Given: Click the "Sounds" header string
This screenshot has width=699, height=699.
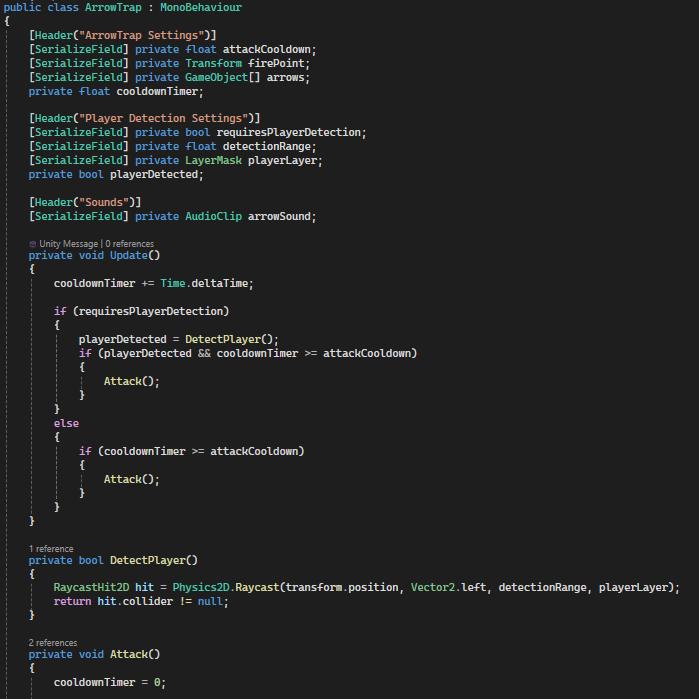Looking at the screenshot, I should [104, 202].
